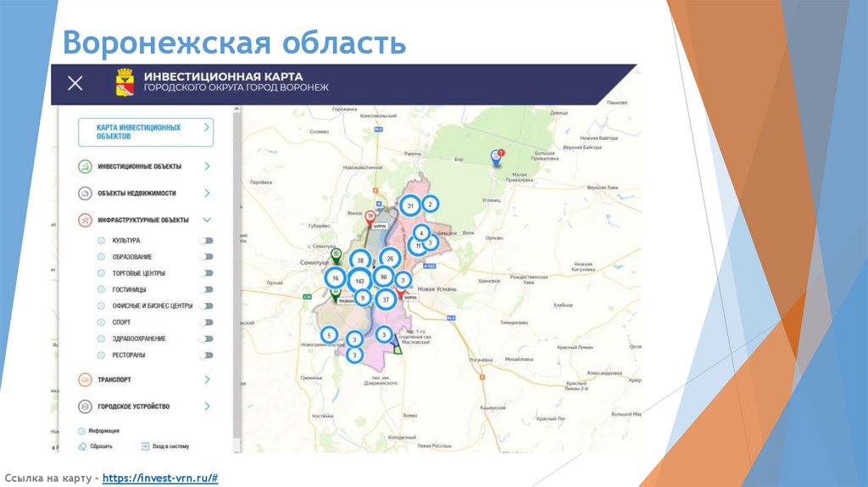Expand Транспорт section chevron
The image size is (868, 487).
pyautogui.click(x=207, y=379)
